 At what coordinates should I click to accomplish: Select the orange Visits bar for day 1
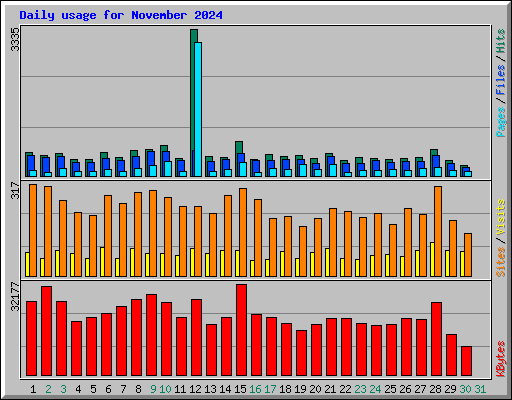(x=33, y=230)
